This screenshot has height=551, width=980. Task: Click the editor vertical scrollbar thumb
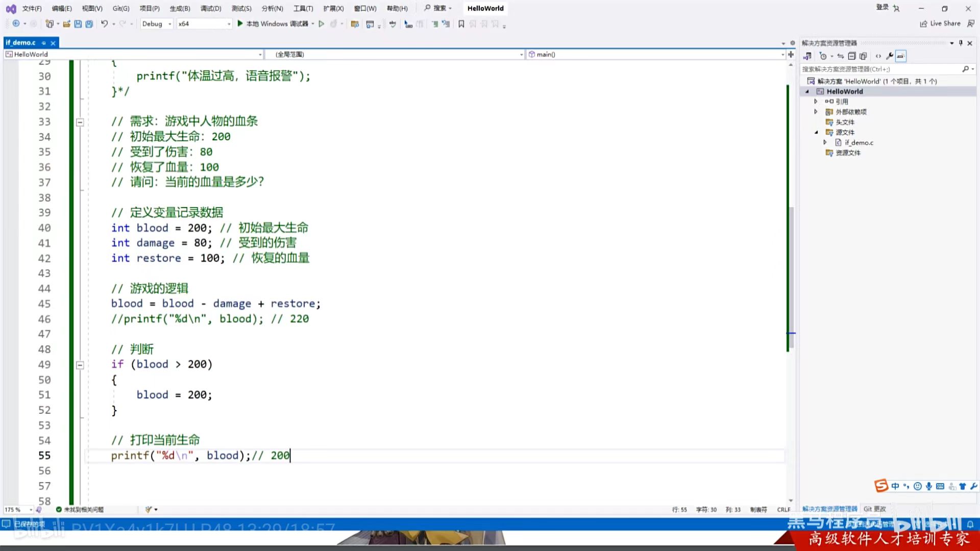[791, 278]
